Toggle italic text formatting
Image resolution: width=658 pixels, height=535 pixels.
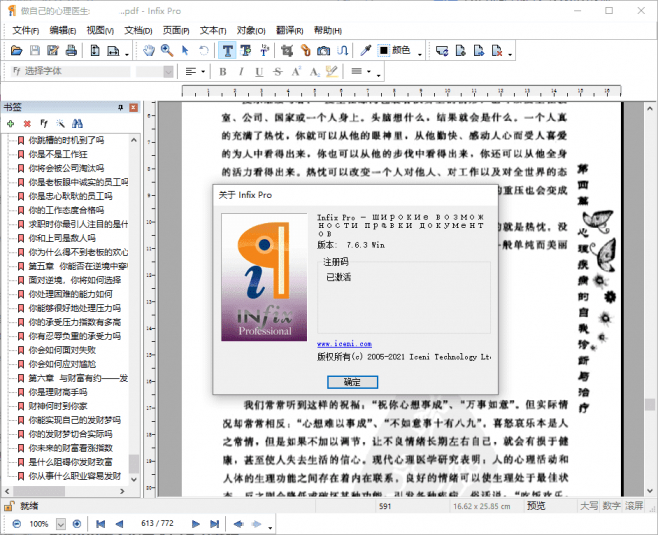pyautogui.click(x=241, y=72)
